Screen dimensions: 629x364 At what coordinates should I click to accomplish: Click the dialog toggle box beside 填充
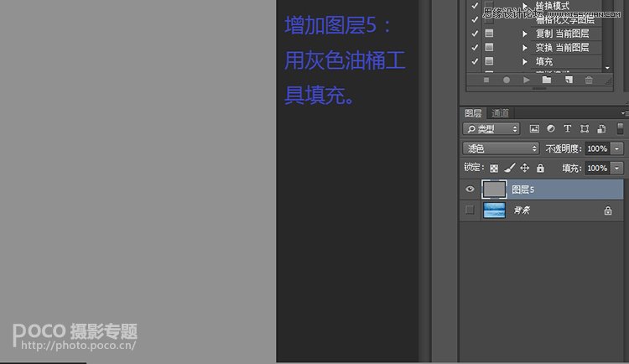point(489,61)
